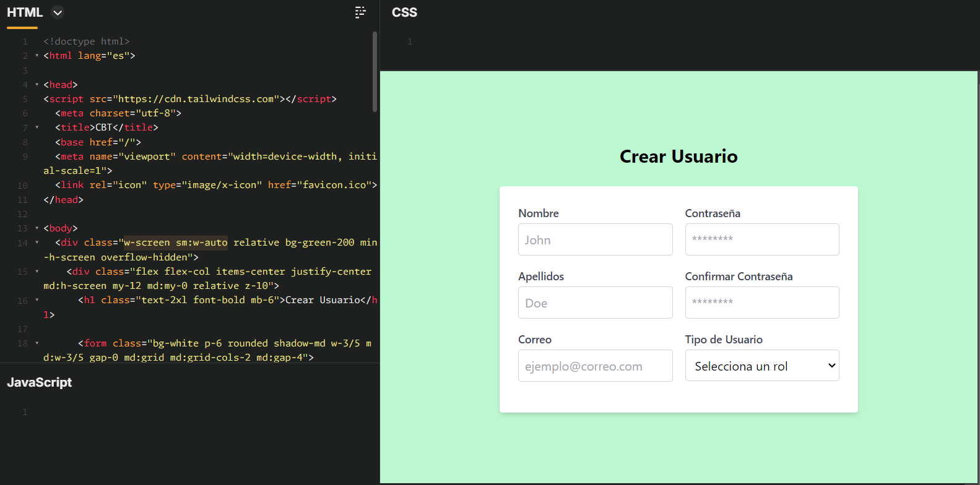
Task: Click the Correo label
Action: pyautogui.click(x=535, y=340)
